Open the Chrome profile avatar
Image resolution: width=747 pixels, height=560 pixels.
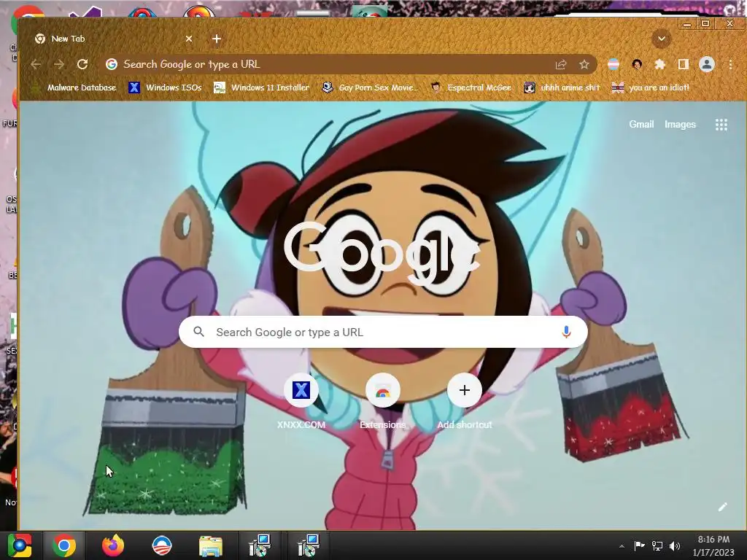click(706, 64)
